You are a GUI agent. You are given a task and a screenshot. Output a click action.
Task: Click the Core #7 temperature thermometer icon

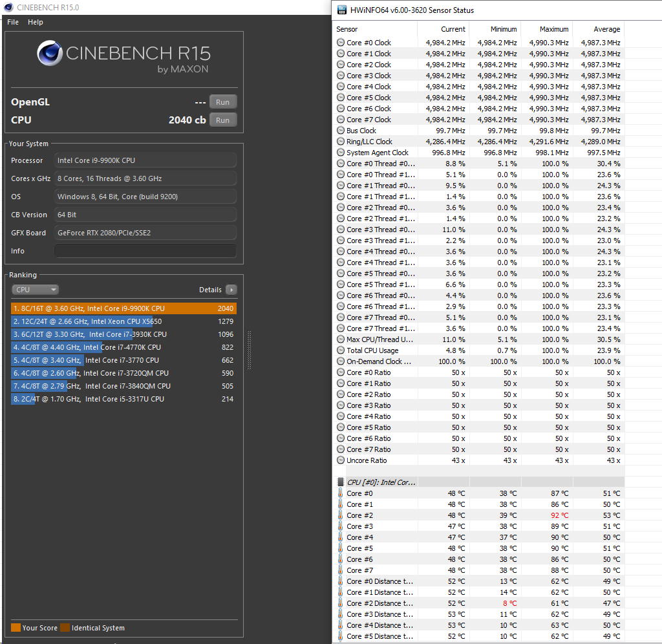click(341, 570)
